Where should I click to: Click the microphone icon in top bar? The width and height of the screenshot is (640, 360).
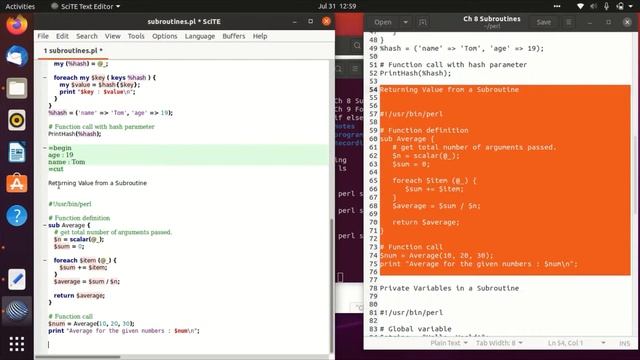[607, 6]
